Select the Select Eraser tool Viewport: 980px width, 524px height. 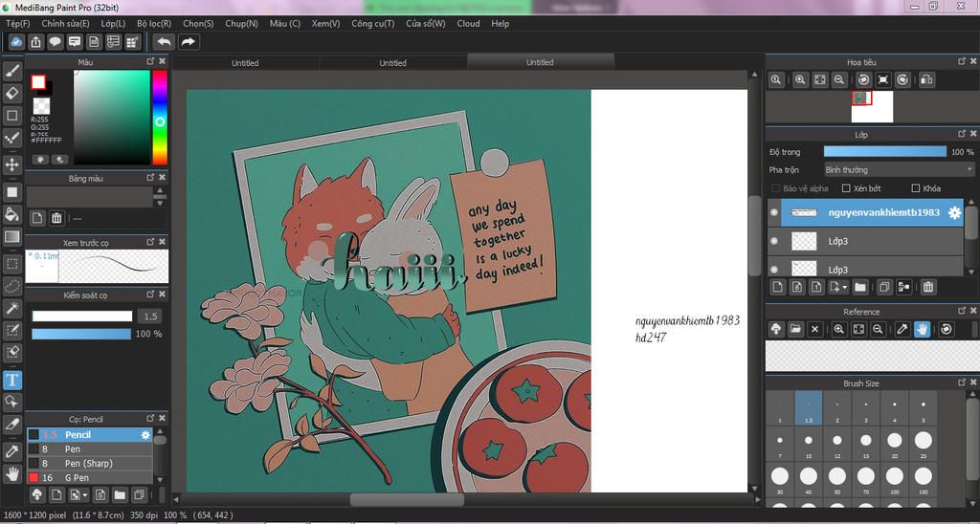tap(11, 353)
